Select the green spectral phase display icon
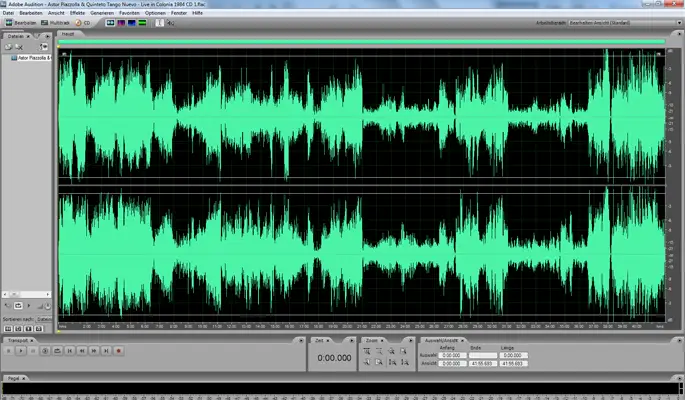The height and width of the screenshot is (400, 685). [x=142, y=23]
